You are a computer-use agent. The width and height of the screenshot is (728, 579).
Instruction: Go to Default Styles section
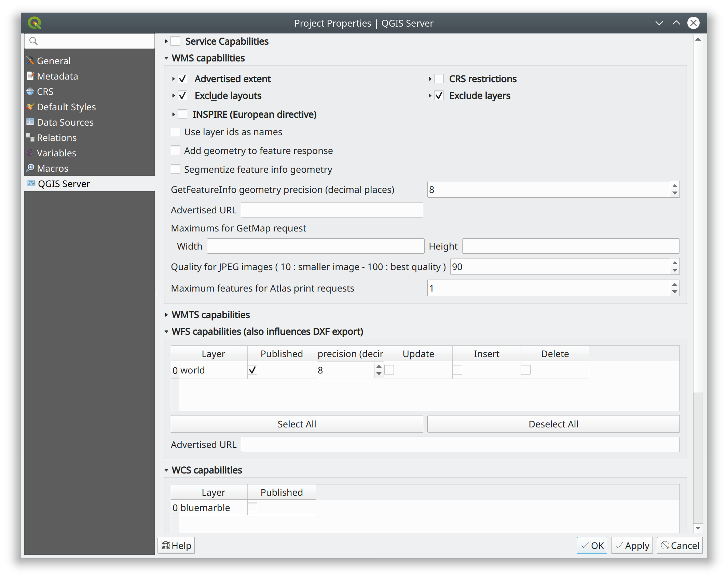click(x=90, y=107)
